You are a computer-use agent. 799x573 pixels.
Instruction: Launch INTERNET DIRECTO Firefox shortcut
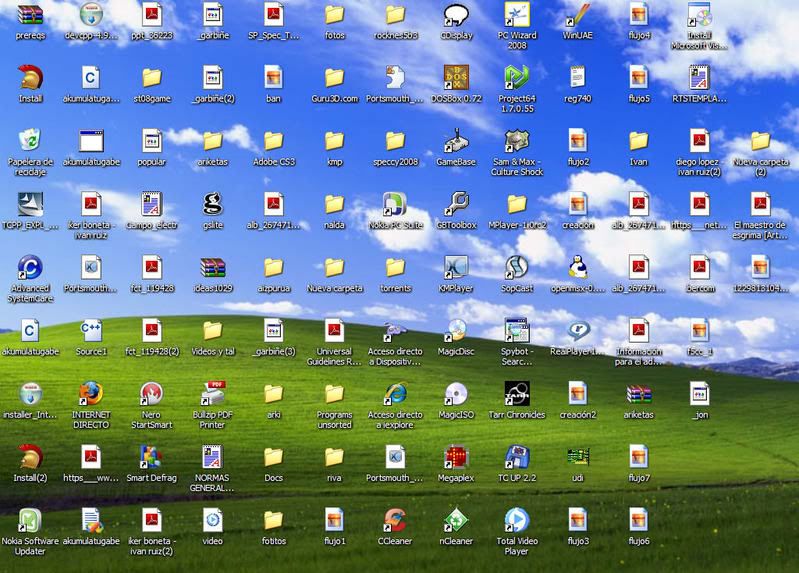coord(91,394)
